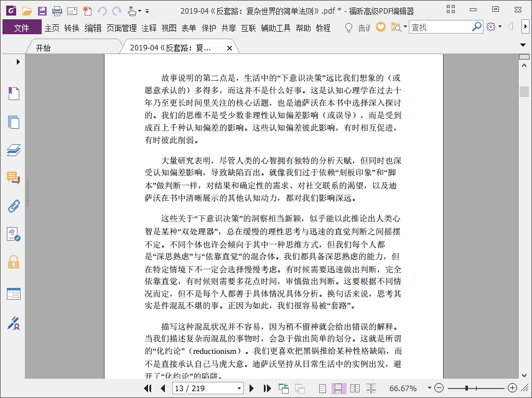Redo the last undone action
Screen dimensions: 532x398
(117, 11)
